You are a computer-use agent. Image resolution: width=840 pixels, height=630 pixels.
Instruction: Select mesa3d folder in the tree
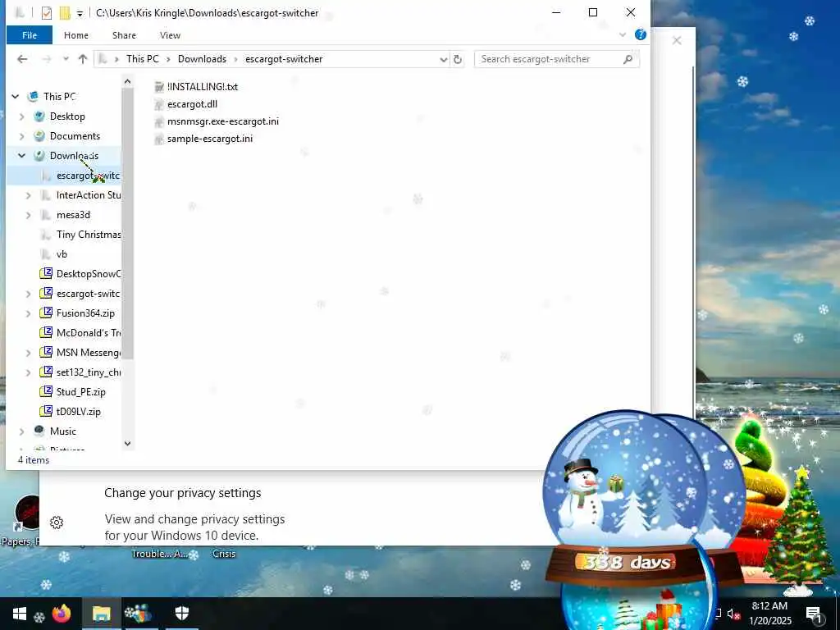73,215
